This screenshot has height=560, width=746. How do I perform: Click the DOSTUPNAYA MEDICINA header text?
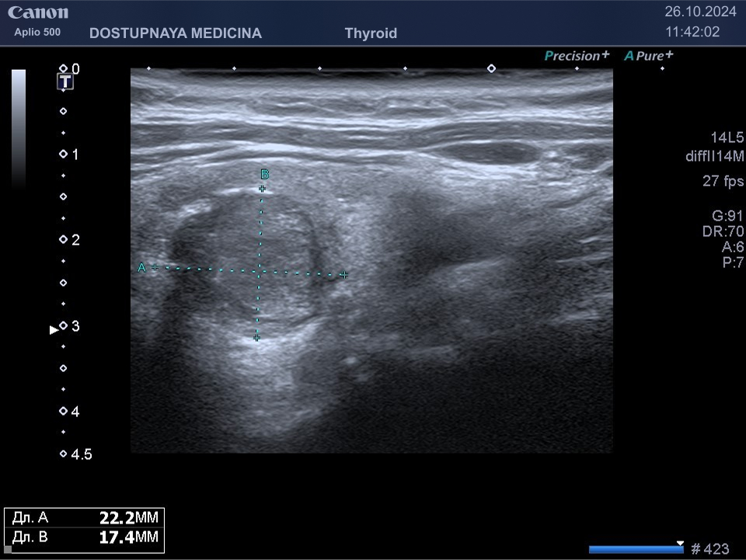(x=176, y=33)
